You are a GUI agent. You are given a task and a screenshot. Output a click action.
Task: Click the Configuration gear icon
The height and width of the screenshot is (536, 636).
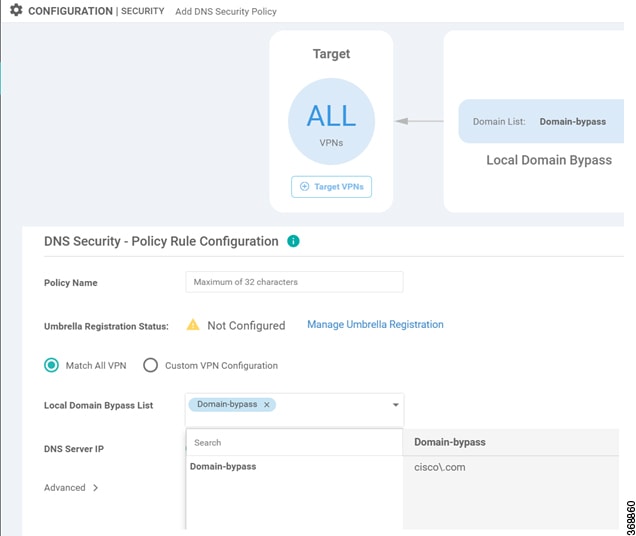pos(16,10)
